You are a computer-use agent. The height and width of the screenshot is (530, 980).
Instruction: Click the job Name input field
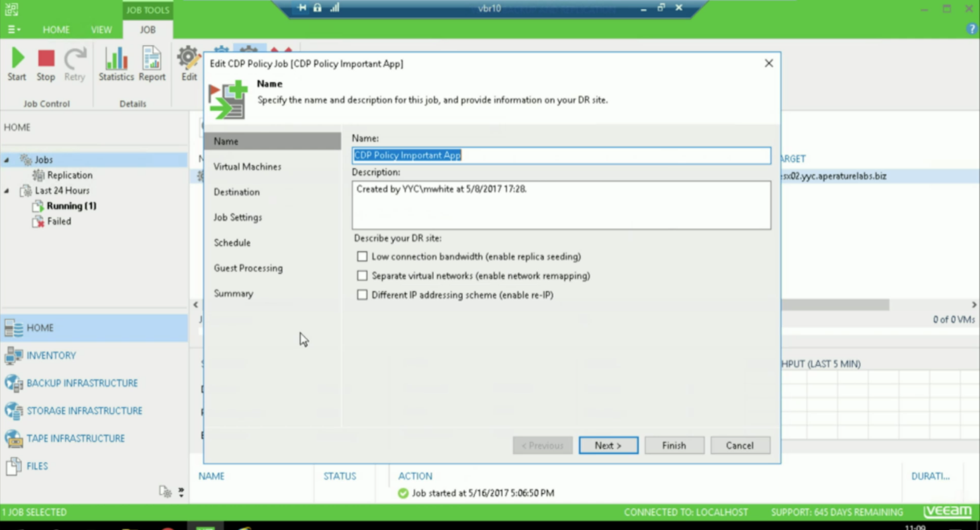click(x=561, y=155)
